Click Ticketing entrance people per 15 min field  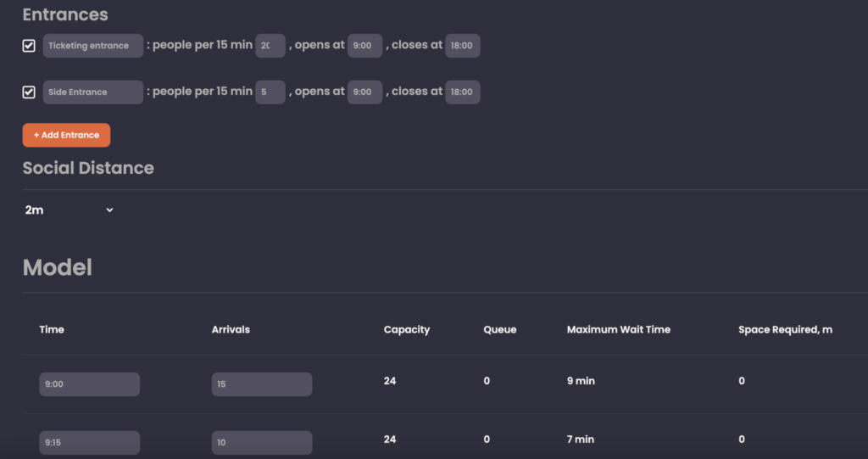(270, 46)
